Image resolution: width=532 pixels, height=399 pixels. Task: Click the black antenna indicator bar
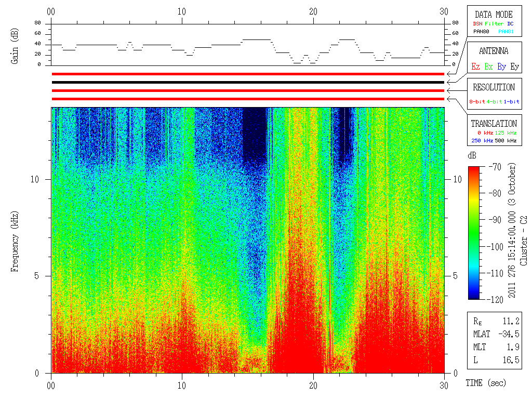pyautogui.click(x=248, y=82)
